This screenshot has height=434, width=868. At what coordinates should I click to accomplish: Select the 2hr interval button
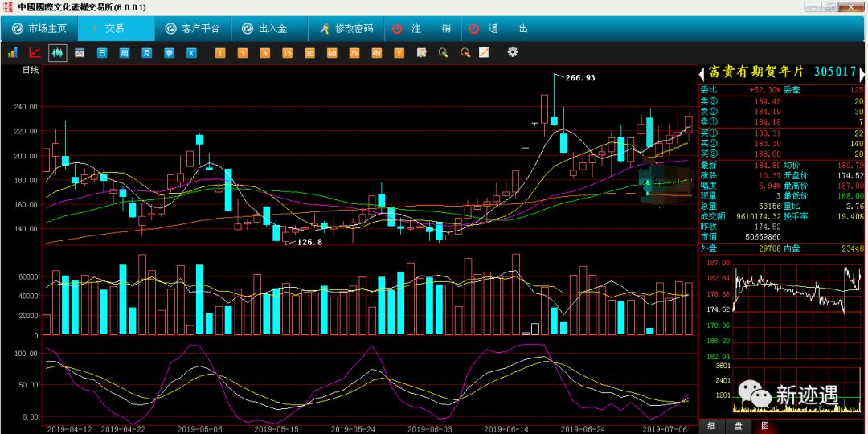click(x=354, y=53)
